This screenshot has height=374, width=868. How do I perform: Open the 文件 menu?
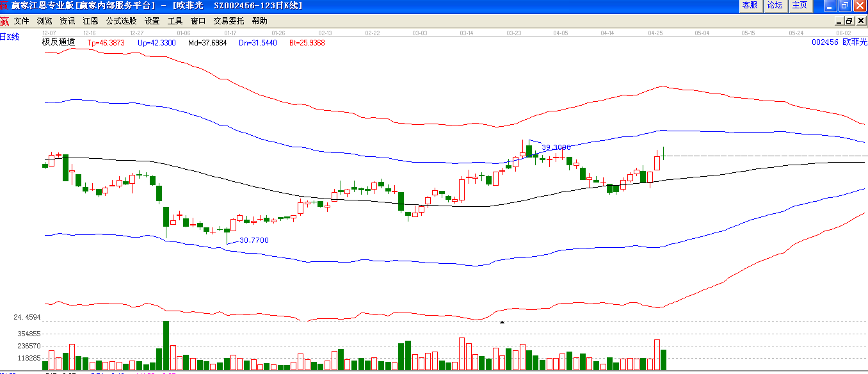coord(21,21)
